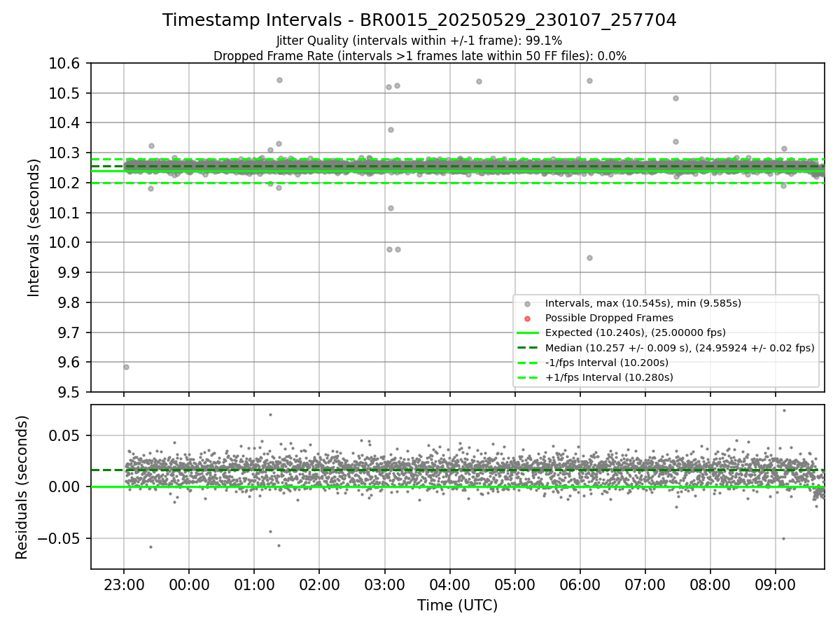The height and width of the screenshot is (630, 840).
Task: Click the red dot marker beside Possible Dropped Frames
Action: tap(527, 318)
